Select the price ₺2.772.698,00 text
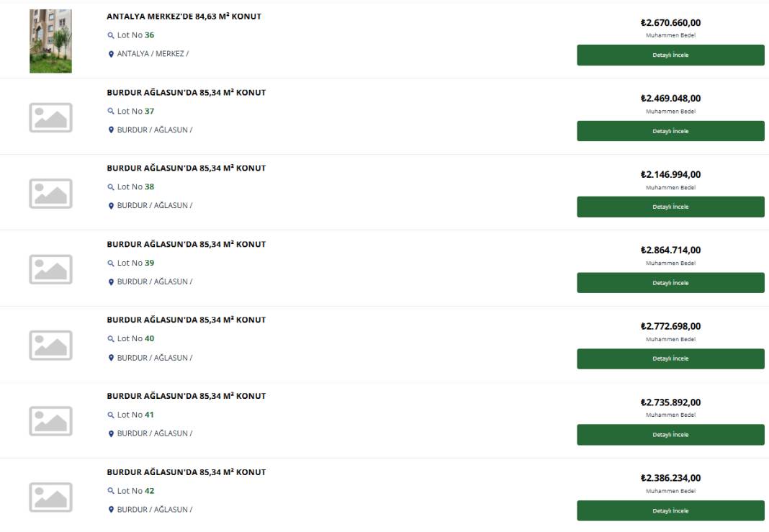The image size is (769, 532). pos(670,326)
